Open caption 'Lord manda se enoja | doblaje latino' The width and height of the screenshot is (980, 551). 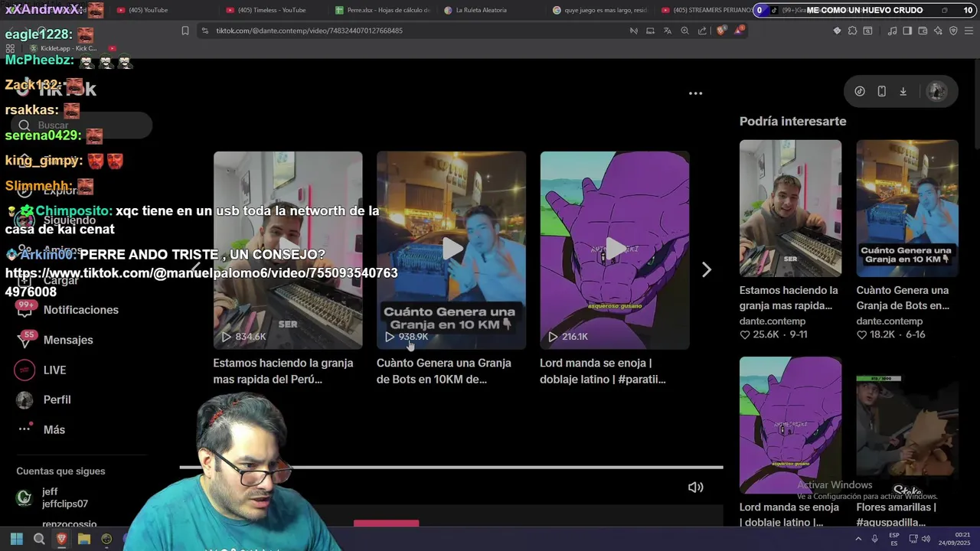pyautogui.click(x=603, y=371)
